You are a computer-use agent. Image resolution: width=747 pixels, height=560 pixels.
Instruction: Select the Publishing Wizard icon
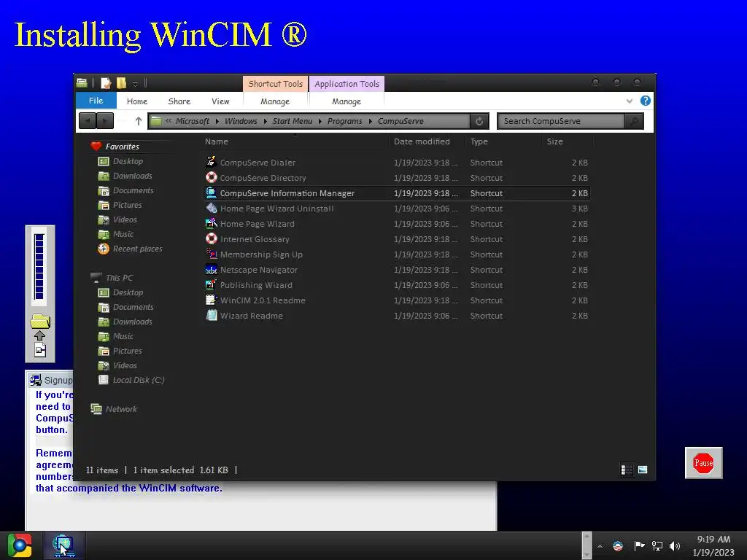point(211,285)
